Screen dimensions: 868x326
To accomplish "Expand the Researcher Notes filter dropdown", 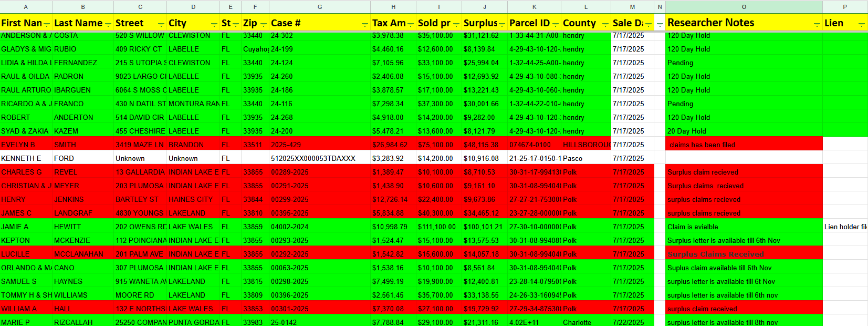I will tap(817, 24).
